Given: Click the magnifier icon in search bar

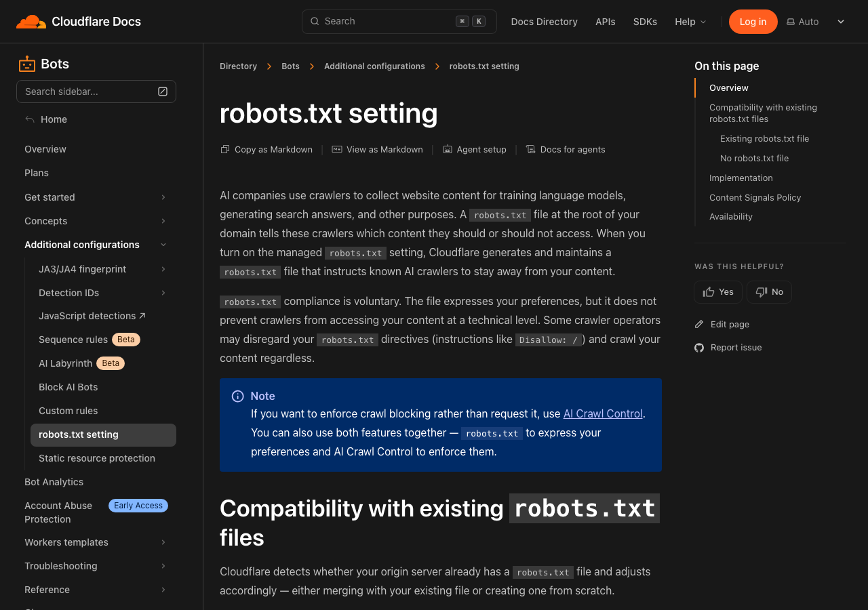Looking at the screenshot, I should pyautogui.click(x=315, y=21).
